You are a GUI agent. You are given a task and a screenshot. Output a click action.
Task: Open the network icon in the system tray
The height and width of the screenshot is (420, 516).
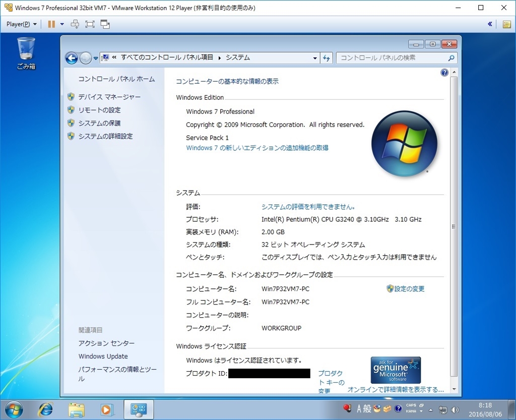443,410
